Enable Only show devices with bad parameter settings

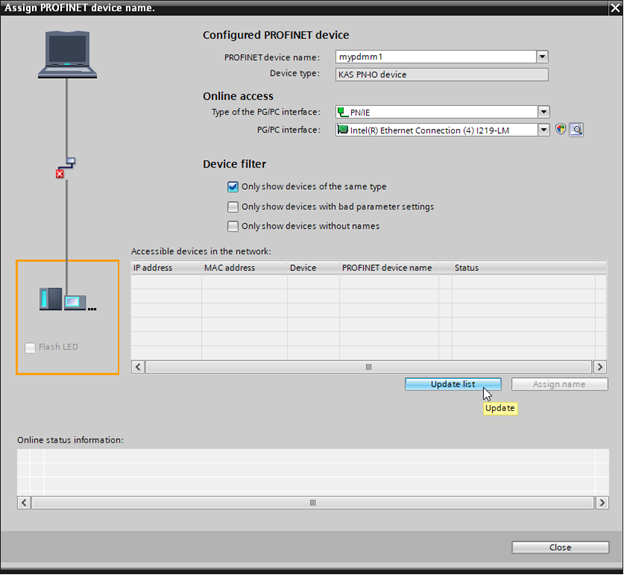(x=233, y=207)
